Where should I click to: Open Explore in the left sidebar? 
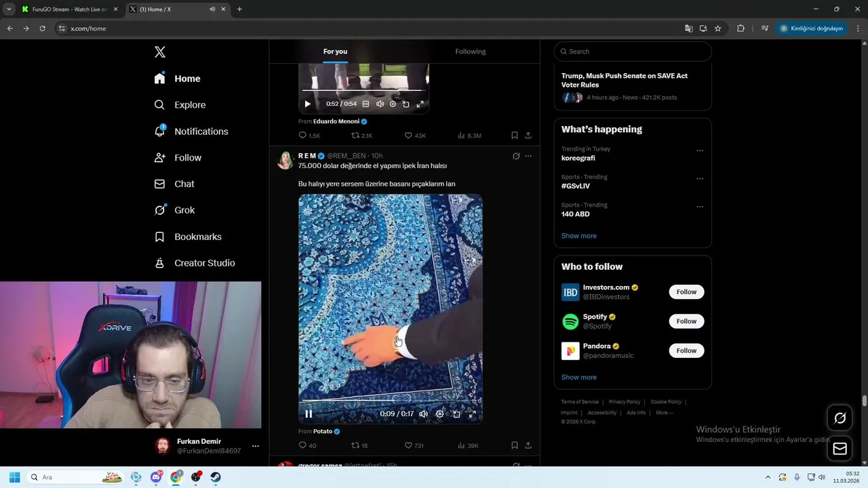pos(180,105)
